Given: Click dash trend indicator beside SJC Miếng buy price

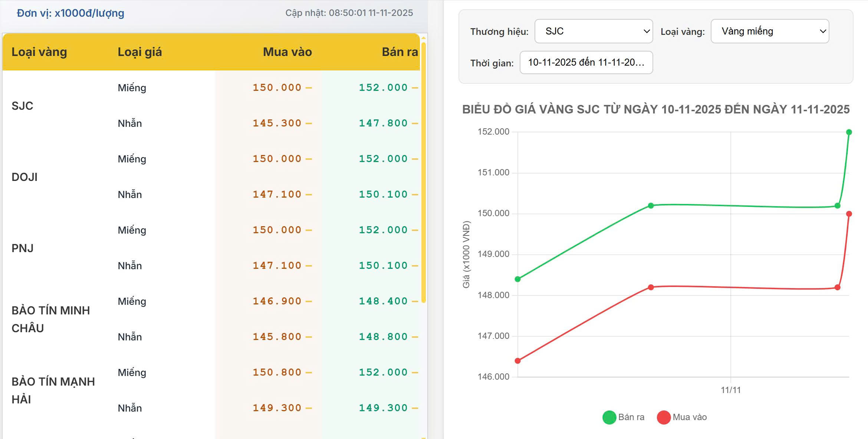Looking at the screenshot, I should [308, 88].
